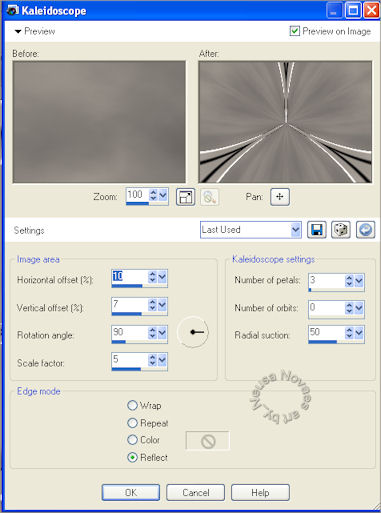Screen dimensions: 381x513
Task: Click the Zoom value input field
Action: pyautogui.click(x=137, y=195)
